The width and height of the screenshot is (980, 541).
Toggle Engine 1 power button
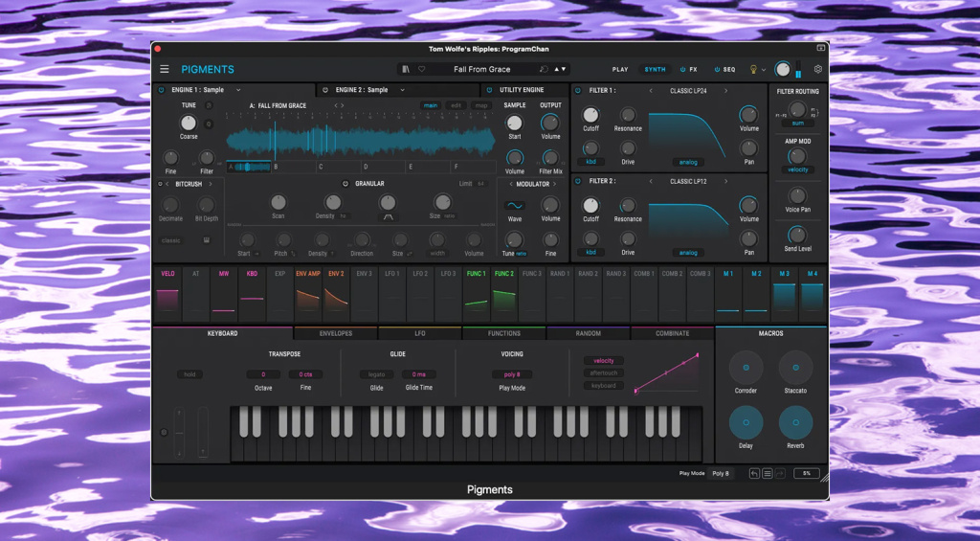161,90
